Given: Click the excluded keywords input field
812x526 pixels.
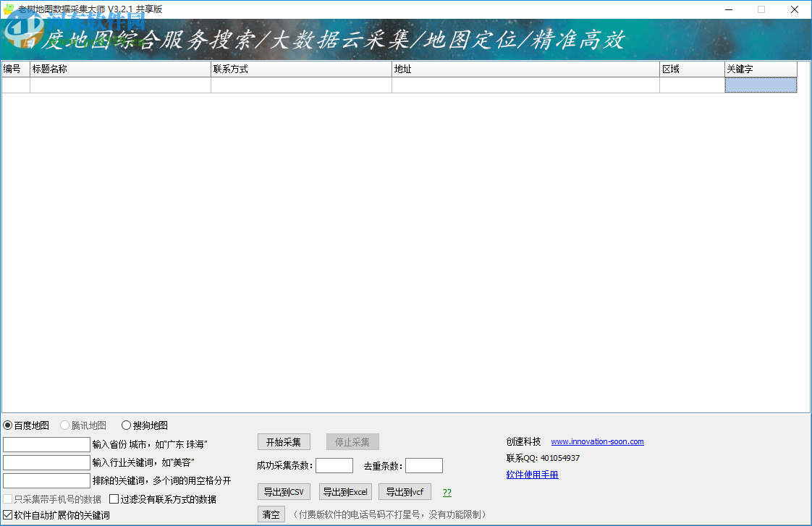Looking at the screenshot, I should pos(46,480).
